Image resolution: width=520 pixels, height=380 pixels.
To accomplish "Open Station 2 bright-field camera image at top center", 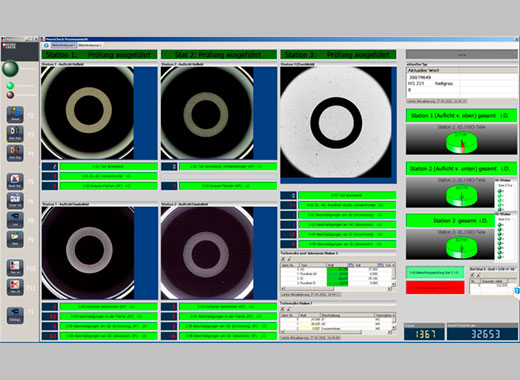I will pos(207,113).
